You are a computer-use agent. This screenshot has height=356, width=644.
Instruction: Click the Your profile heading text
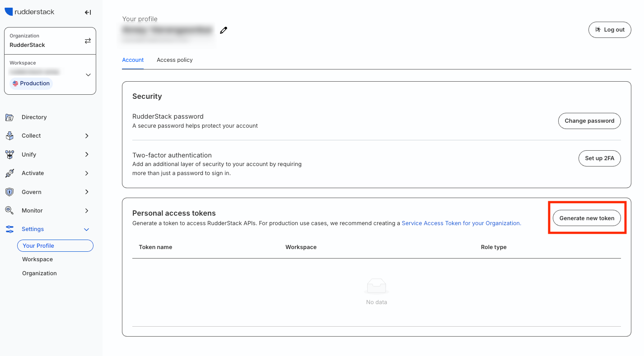pyautogui.click(x=140, y=19)
